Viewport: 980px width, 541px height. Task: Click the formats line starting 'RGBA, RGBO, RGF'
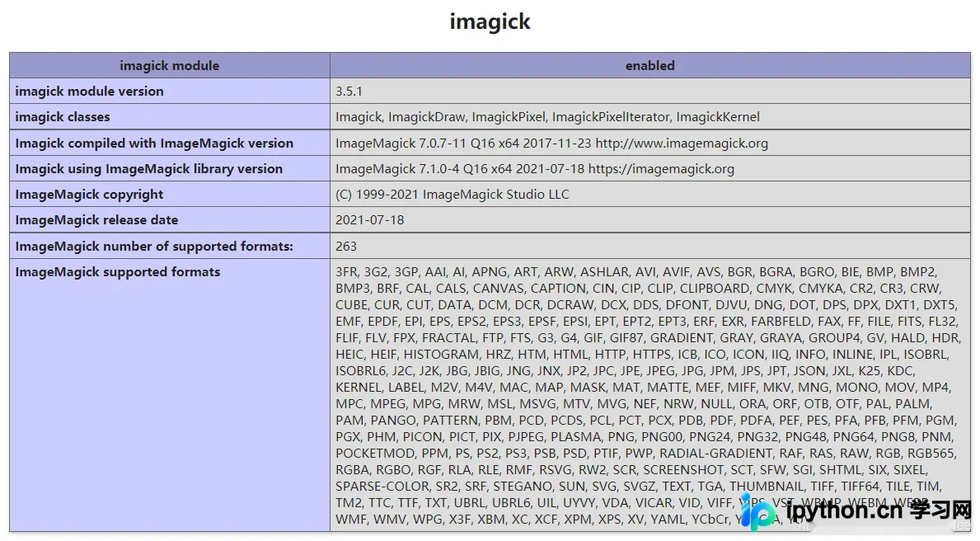point(632,470)
